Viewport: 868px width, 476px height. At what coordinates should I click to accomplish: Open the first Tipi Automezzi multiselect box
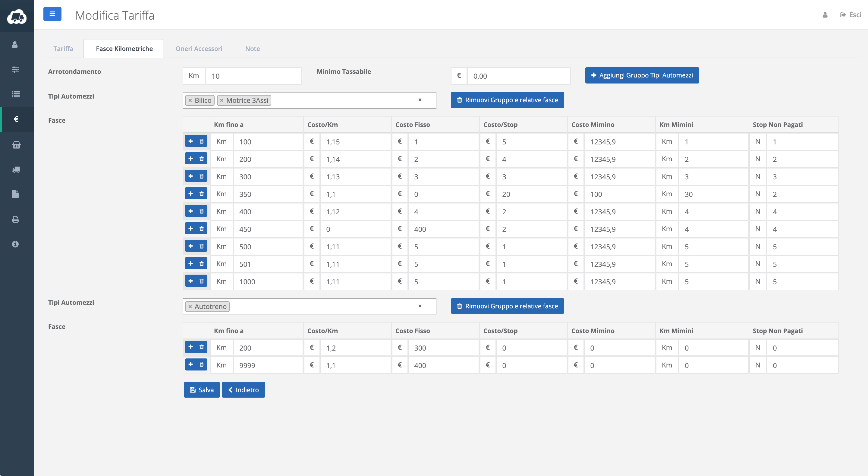pos(344,100)
